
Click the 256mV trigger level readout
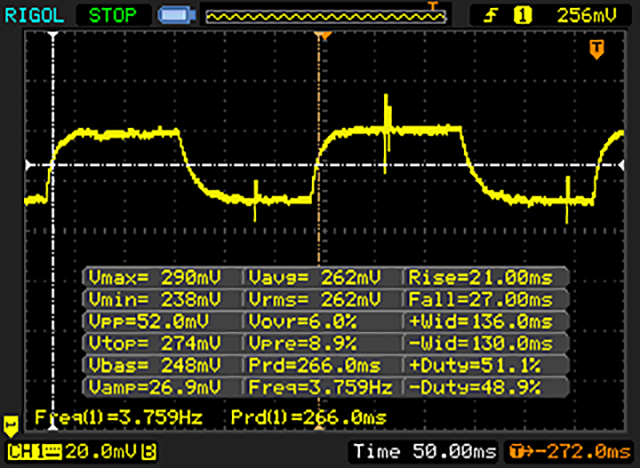click(x=587, y=16)
